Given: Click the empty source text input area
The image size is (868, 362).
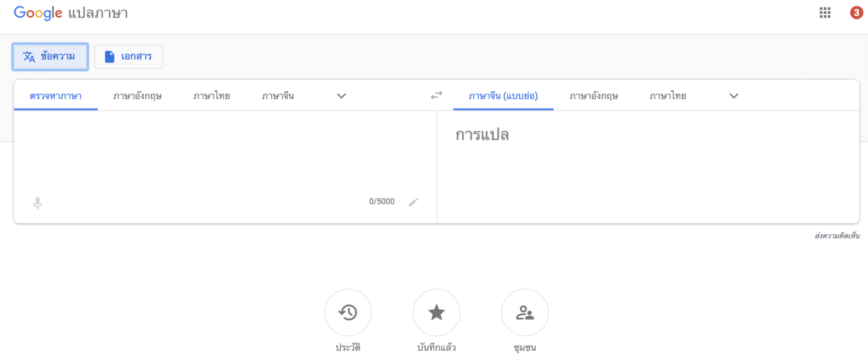Looking at the screenshot, I should pos(217,152).
